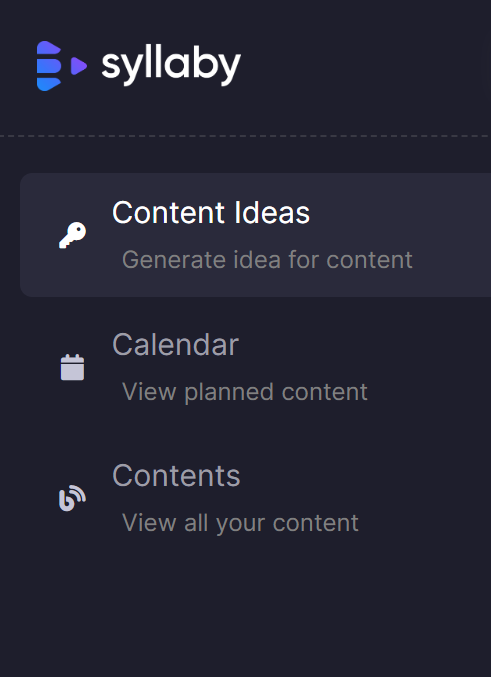Click the calendar icon in the sidebar
This screenshot has height=677, width=491.
(x=72, y=367)
